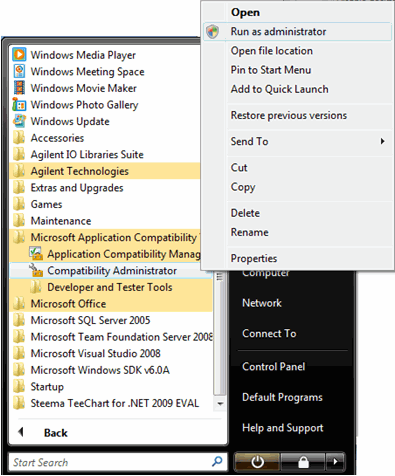Click the program list scrollbar thumb
395x476 pixels.
[x=220, y=333]
